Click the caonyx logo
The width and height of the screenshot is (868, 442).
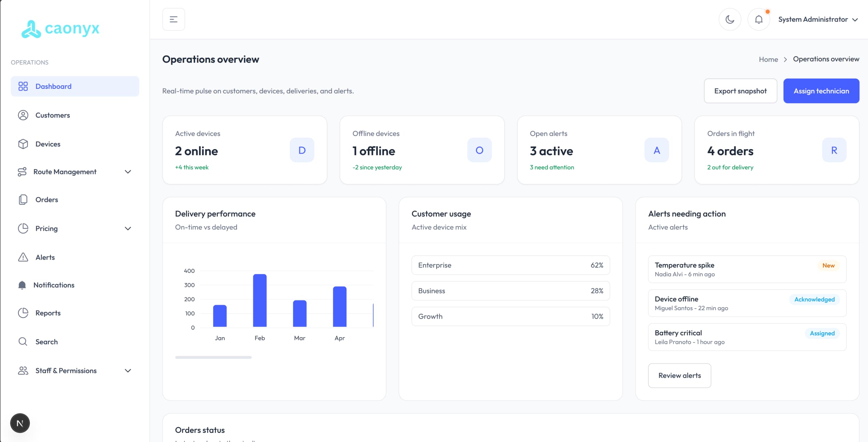pyautogui.click(x=60, y=29)
